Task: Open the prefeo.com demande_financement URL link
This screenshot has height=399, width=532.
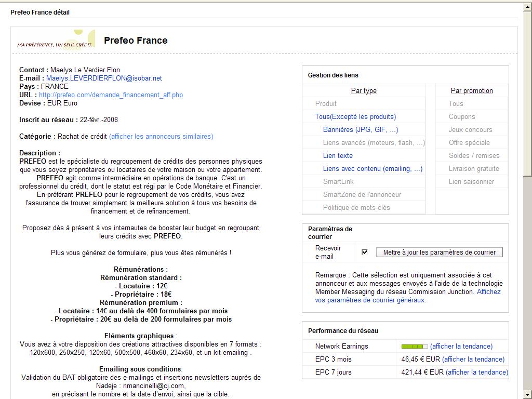Action: point(111,95)
